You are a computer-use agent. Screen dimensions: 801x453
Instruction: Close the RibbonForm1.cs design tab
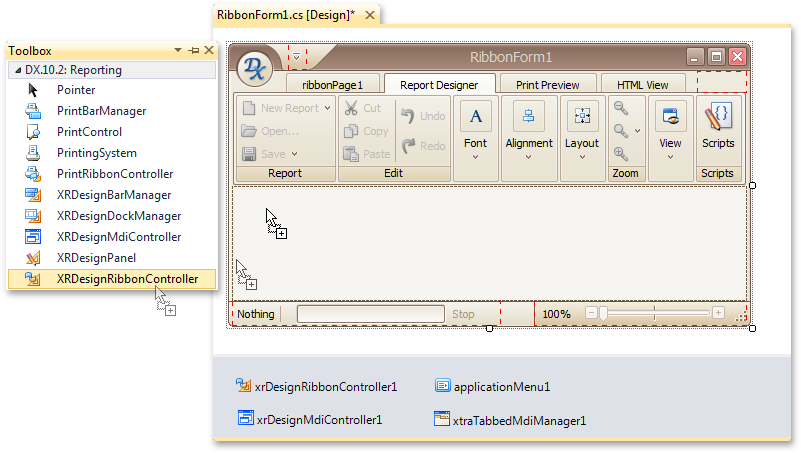[x=369, y=15]
